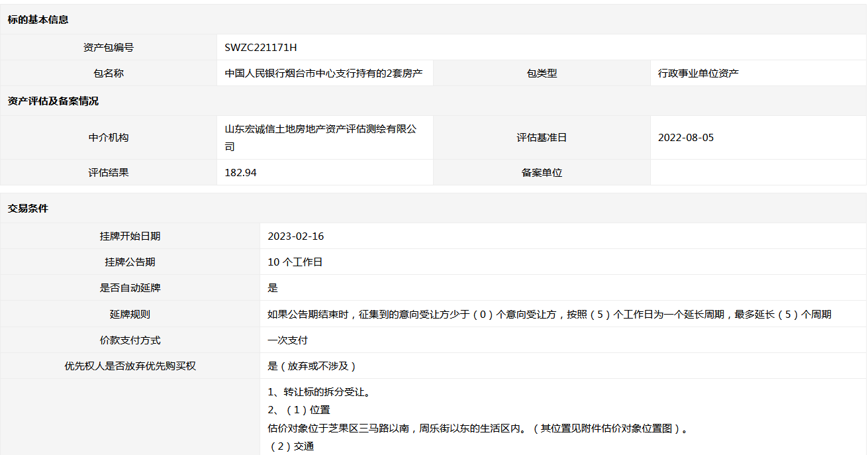The image size is (868, 455).
Task: Click the 价款支付方式 label
Action: click(x=130, y=340)
